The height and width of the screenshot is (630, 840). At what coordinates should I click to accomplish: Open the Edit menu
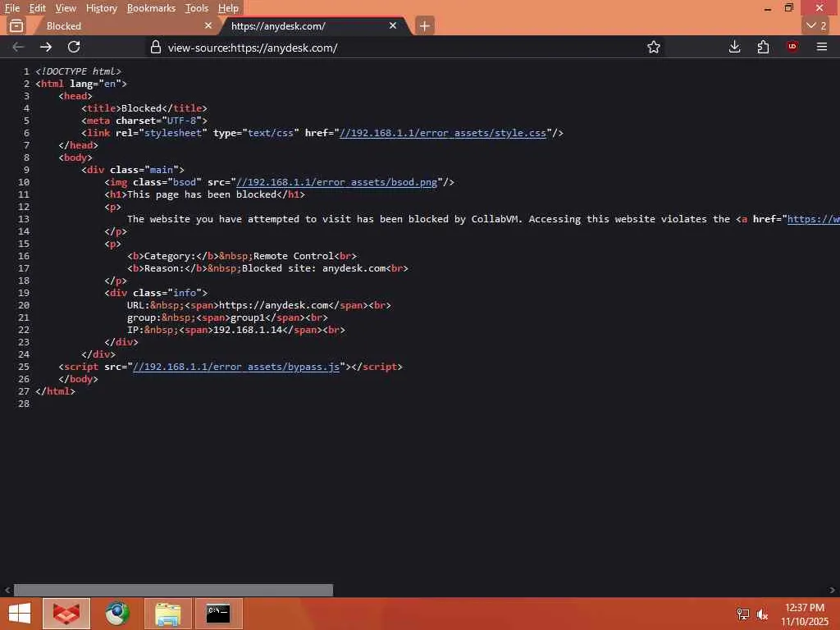coord(37,8)
